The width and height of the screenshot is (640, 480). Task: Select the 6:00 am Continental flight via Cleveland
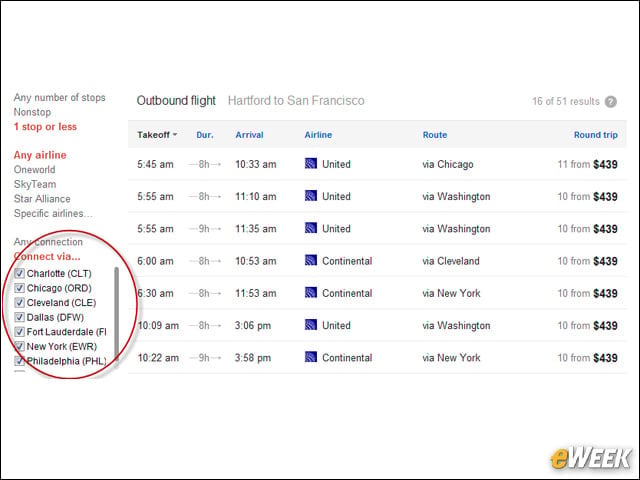pos(377,261)
